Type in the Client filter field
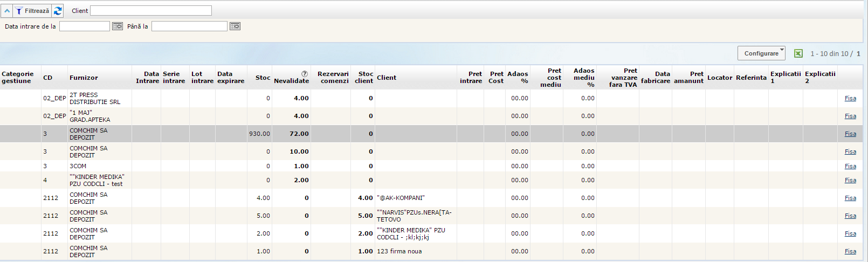 151,11
